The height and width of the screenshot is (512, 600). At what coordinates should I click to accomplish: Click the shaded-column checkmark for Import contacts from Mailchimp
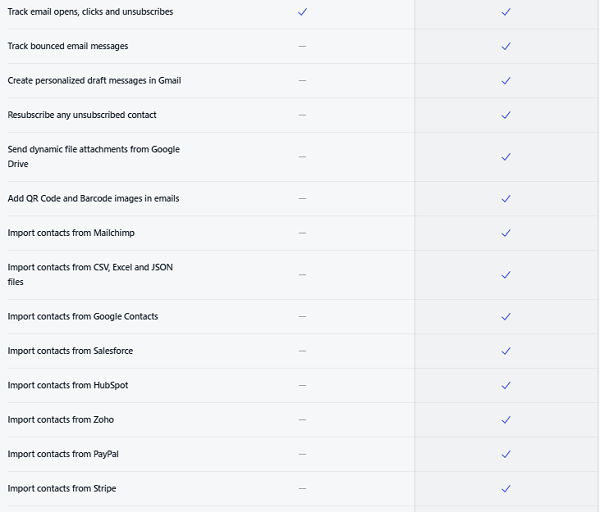(x=506, y=233)
